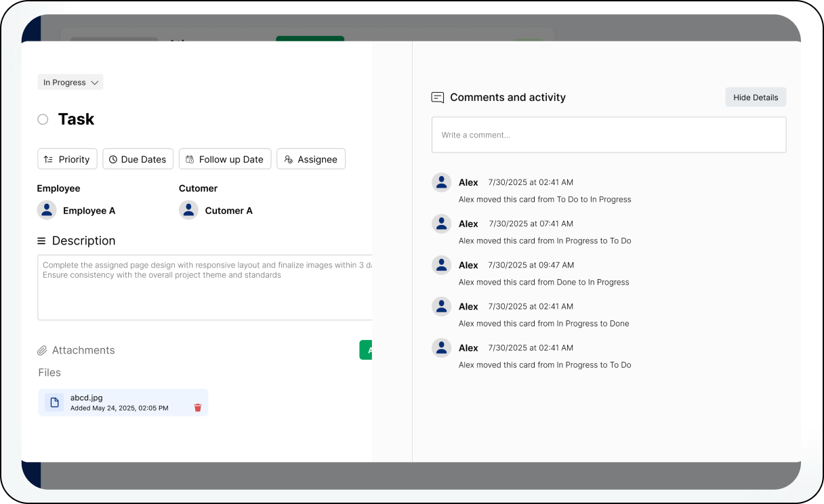Open the Due Dates picker

click(138, 159)
